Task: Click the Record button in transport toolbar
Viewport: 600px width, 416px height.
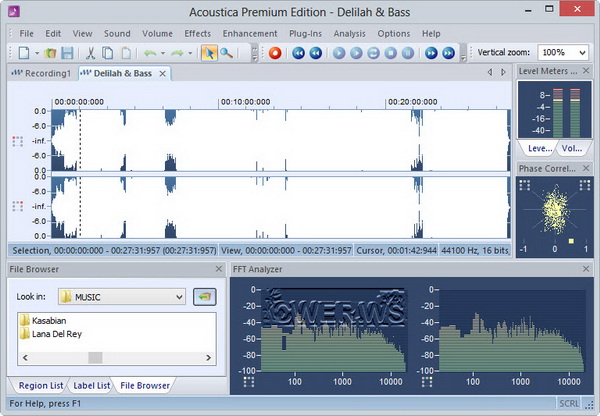Action: 274,52
